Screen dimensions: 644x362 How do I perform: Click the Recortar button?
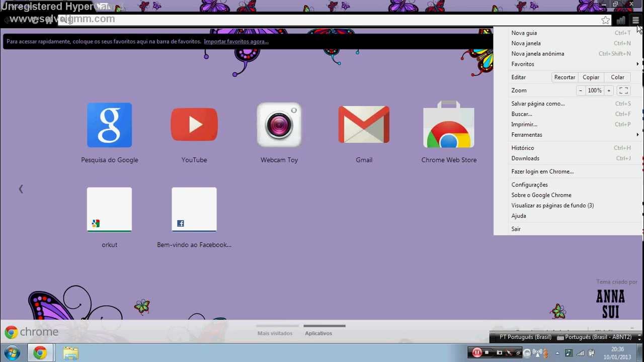565,77
